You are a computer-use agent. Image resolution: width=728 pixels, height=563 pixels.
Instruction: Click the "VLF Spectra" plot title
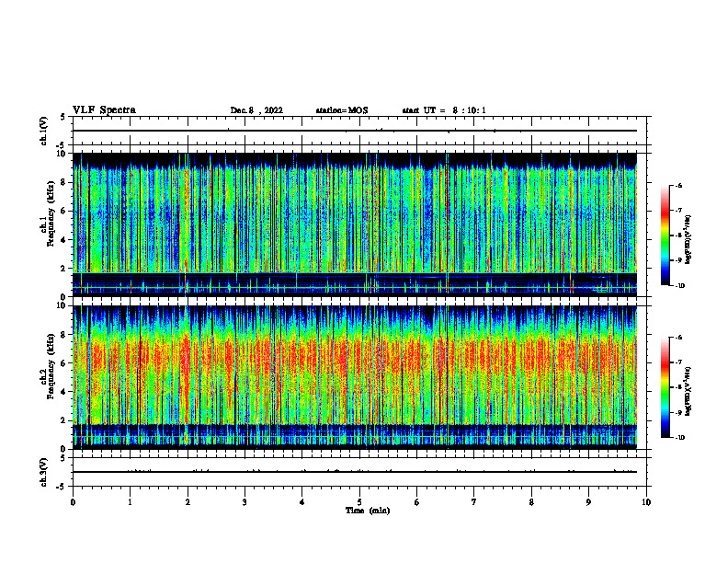coord(104,110)
